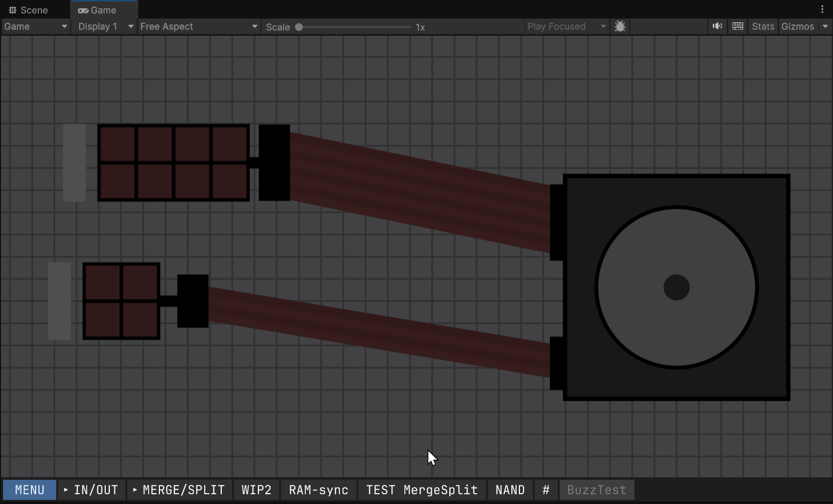
Task: Toggle top-row first bit of the 8-bit input
Action: coord(118,144)
